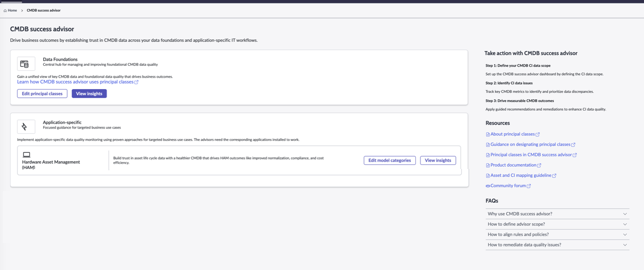Open Edit model categories for HAM
Screen dimensions: 644x270
(x=390, y=160)
